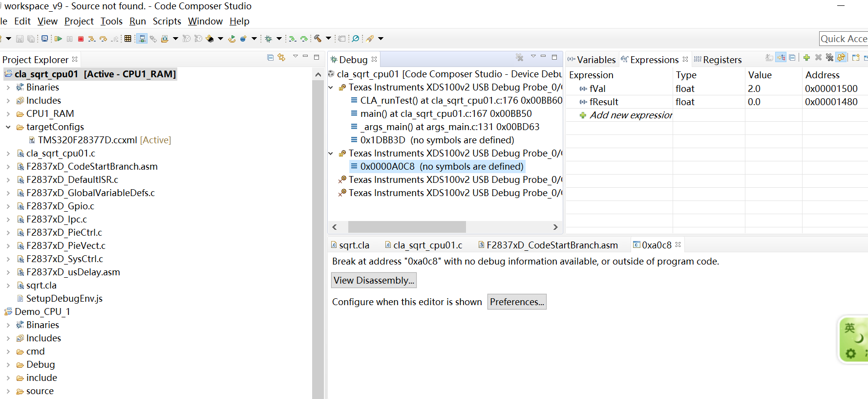The width and height of the screenshot is (868, 399).
Task: Click the red Terminate debug icon
Action: tap(81, 39)
